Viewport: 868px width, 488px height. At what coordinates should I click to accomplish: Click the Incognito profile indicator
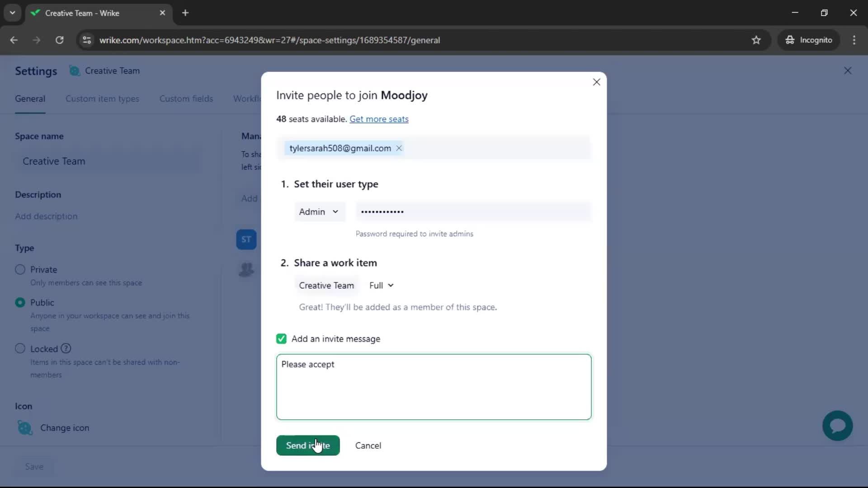point(808,40)
